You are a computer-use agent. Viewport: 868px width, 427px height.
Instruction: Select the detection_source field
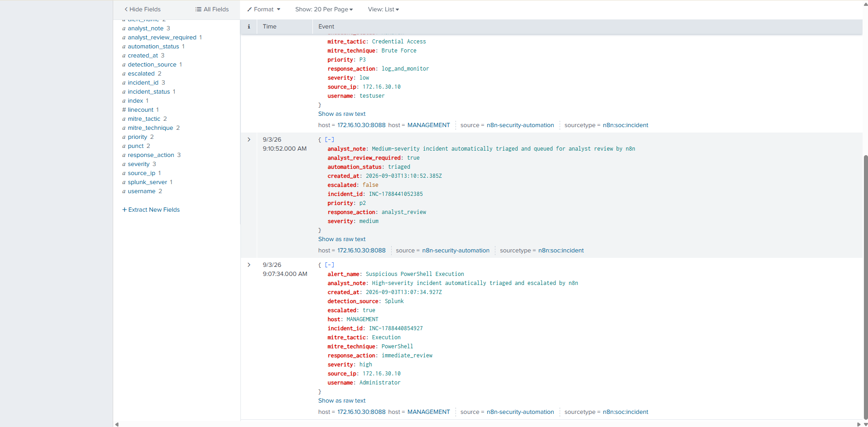(x=152, y=65)
